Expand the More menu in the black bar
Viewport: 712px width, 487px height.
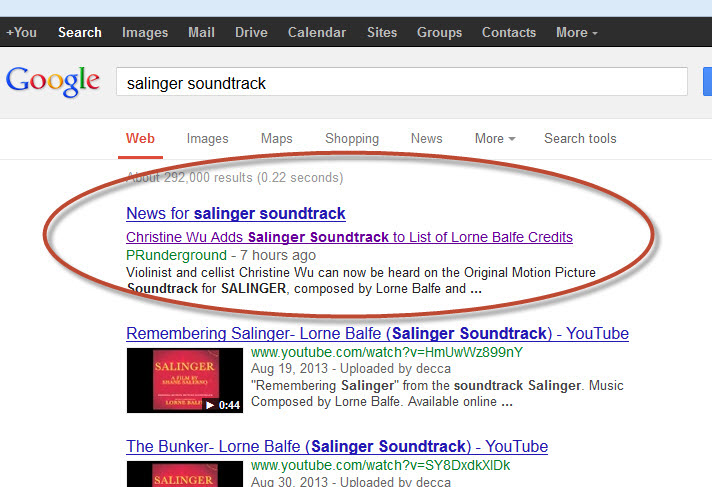click(576, 32)
